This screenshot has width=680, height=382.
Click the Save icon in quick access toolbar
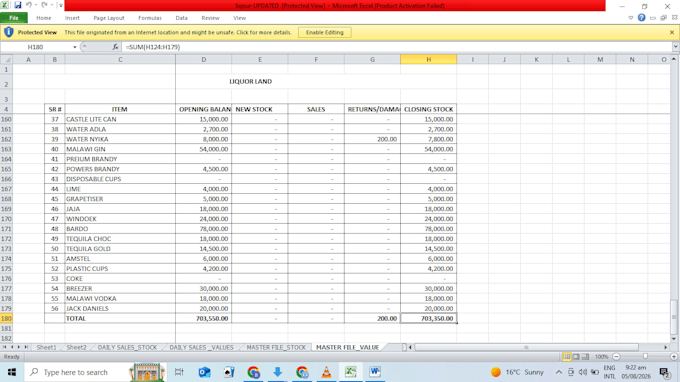(18, 5)
